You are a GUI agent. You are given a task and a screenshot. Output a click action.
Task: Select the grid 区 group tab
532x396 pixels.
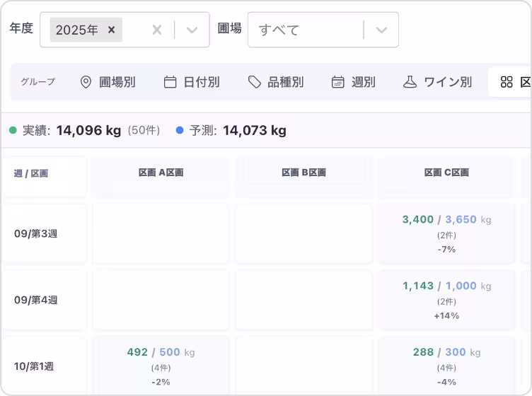click(510, 82)
